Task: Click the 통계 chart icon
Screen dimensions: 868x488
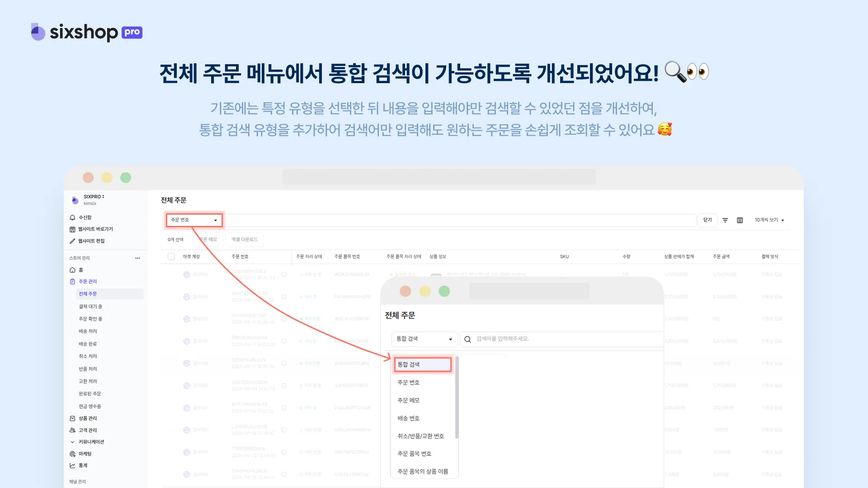Action: (x=72, y=465)
